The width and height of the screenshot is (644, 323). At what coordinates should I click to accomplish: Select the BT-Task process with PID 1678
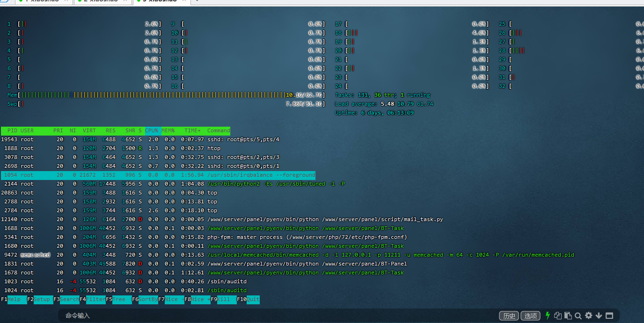point(203,273)
